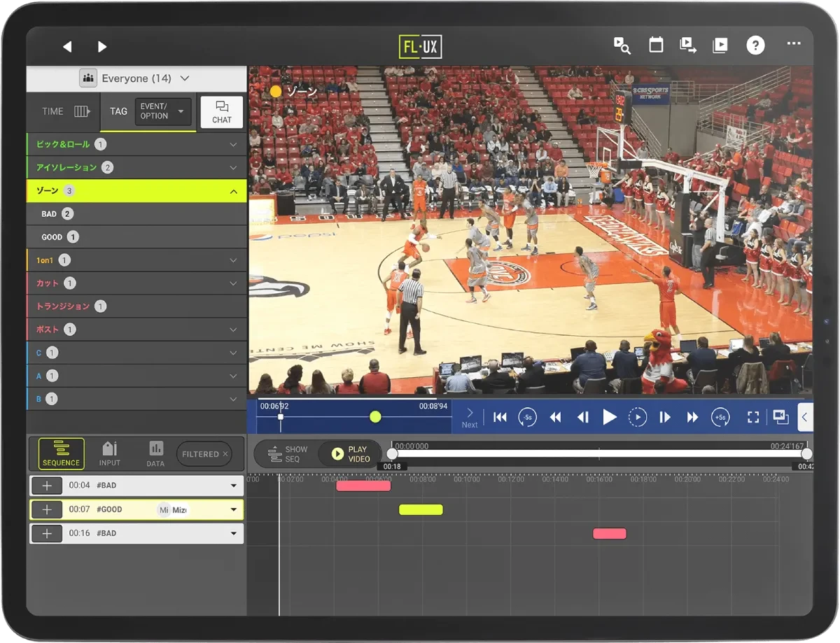Image resolution: width=840 pixels, height=643 pixels.
Task: Remove the FILTERED chip
Action: pos(225,454)
